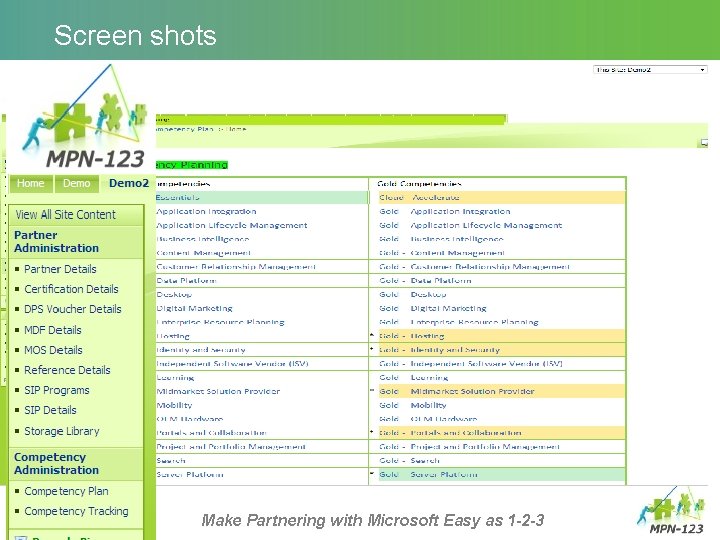Viewport: 720px width, 540px height.
Task: Select Content Management in left list
Action: [203, 253]
